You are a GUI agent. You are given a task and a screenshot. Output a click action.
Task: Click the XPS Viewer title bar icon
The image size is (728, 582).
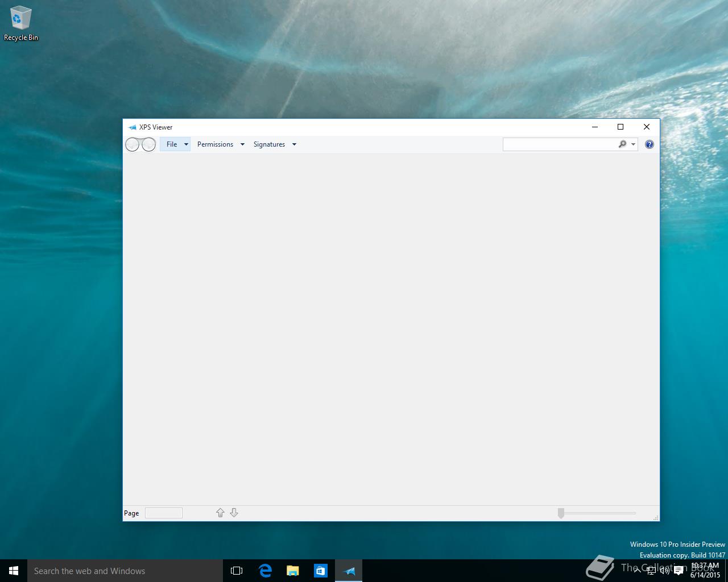pos(133,127)
